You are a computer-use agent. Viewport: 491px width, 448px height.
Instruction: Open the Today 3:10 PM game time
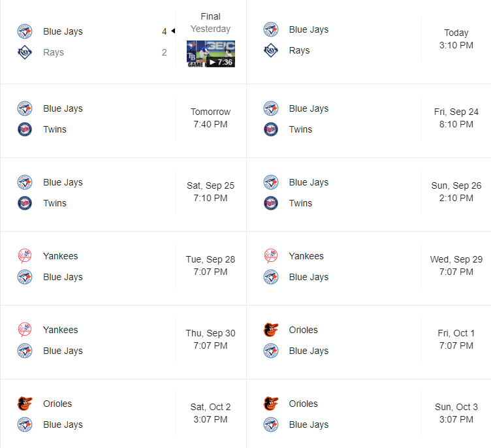[456, 39]
